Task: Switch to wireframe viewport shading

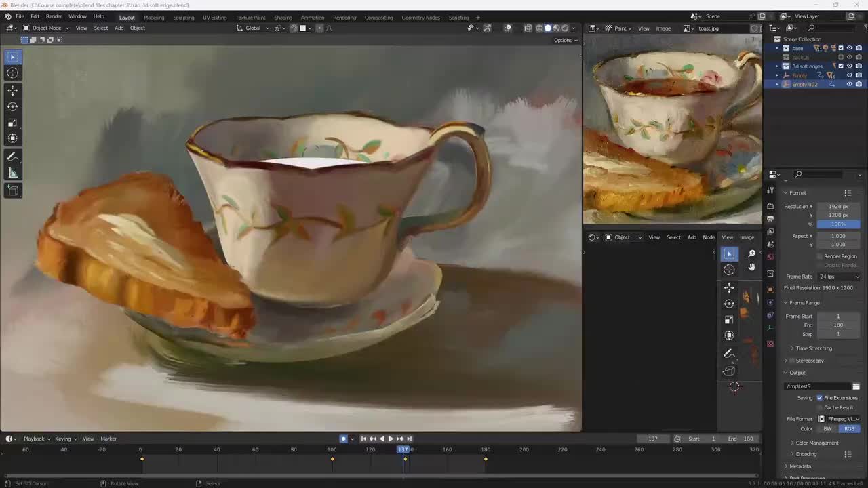Action: click(540, 28)
